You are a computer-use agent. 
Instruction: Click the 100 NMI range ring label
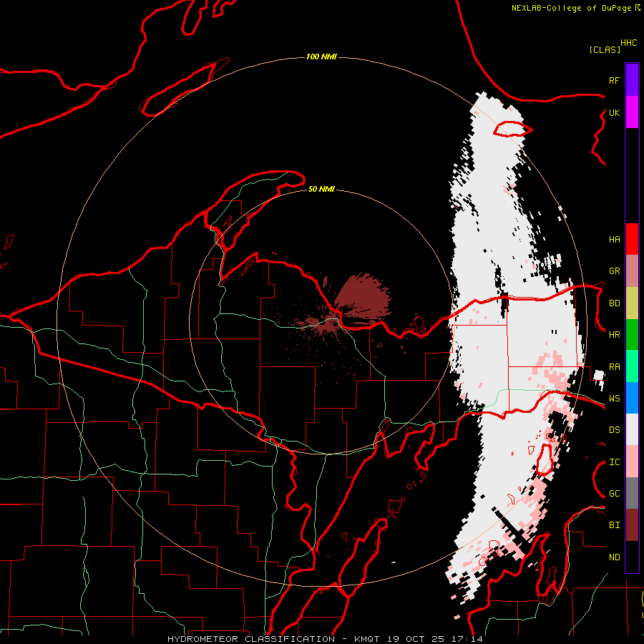[x=321, y=57]
